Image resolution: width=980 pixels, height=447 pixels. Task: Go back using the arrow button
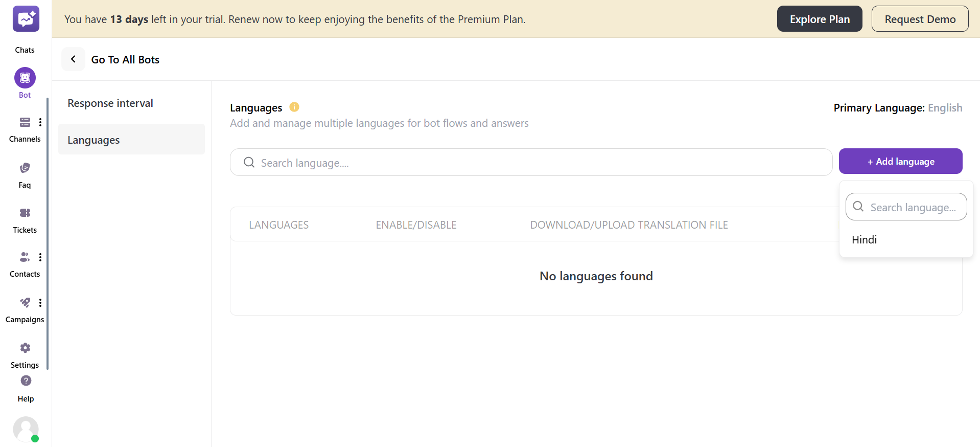point(73,59)
